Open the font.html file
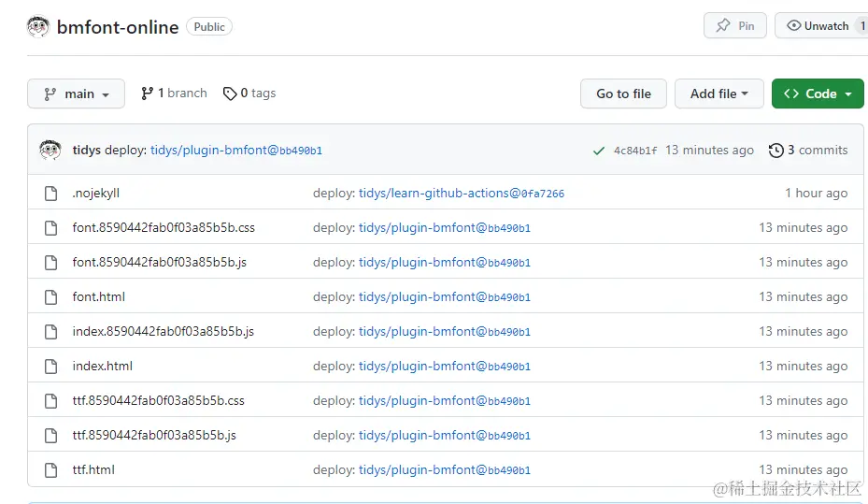The image size is (868, 504). (98, 296)
